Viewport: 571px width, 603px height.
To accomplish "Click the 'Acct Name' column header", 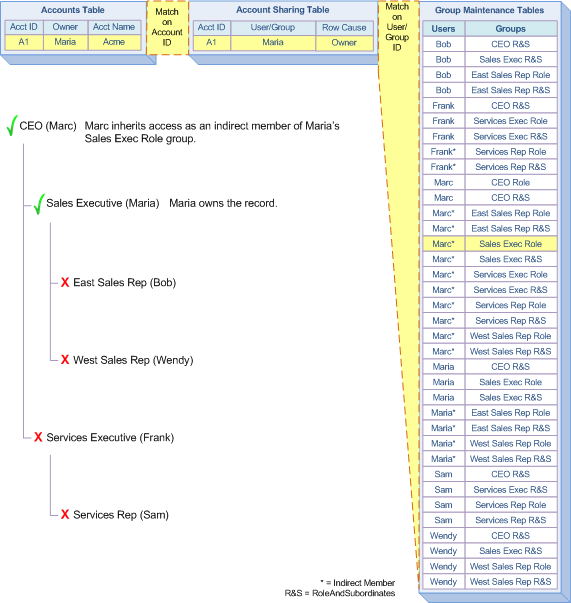I will click(114, 27).
